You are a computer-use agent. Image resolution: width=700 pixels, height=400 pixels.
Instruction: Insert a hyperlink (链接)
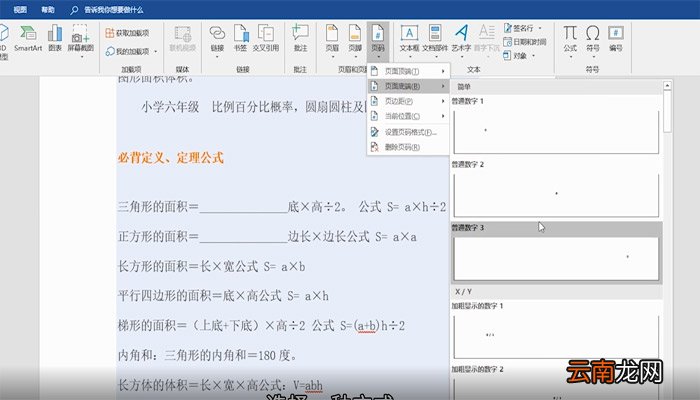pyautogui.click(x=217, y=38)
